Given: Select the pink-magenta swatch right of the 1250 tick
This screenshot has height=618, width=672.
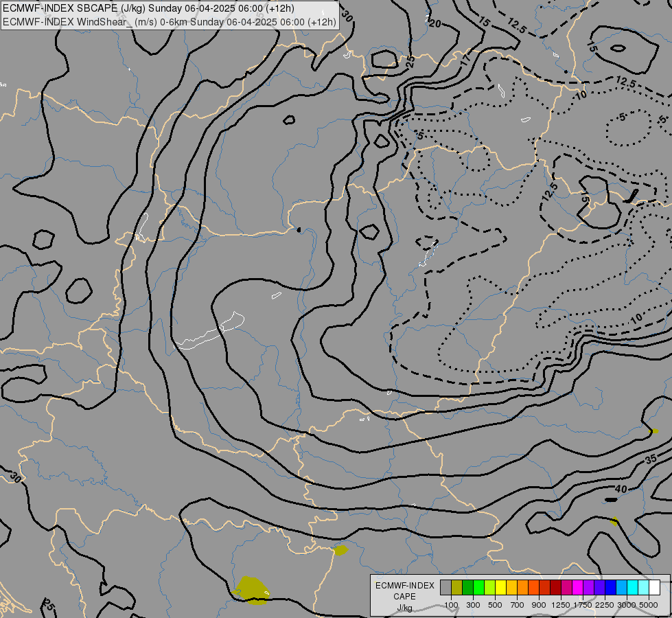Looking at the screenshot, I should [x=566, y=587].
